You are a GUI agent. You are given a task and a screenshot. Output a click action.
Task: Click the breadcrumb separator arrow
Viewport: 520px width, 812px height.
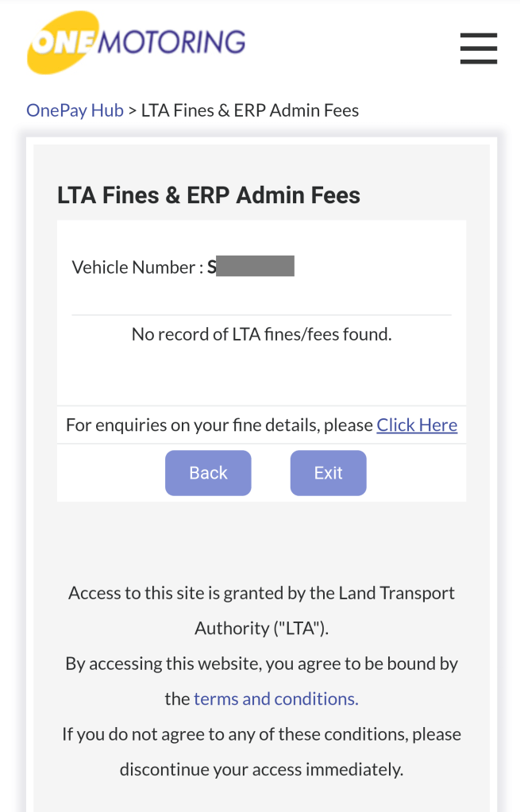(x=133, y=110)
